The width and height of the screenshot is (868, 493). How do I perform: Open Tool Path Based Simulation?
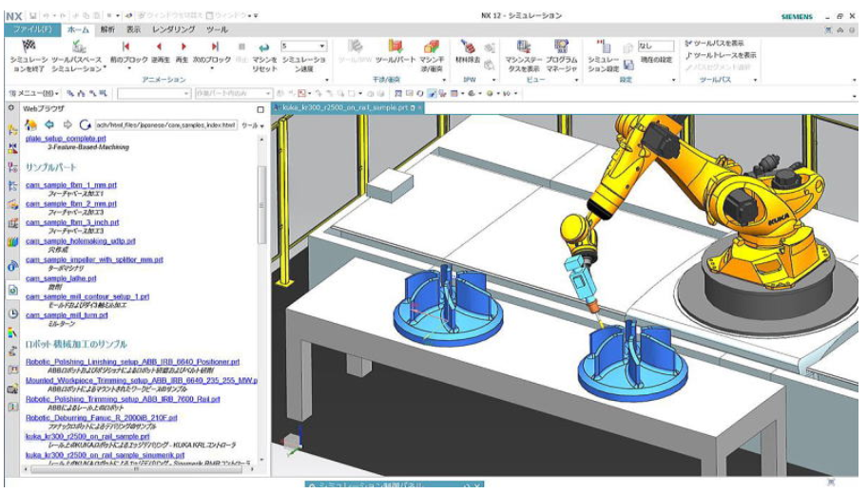point(79,47)
